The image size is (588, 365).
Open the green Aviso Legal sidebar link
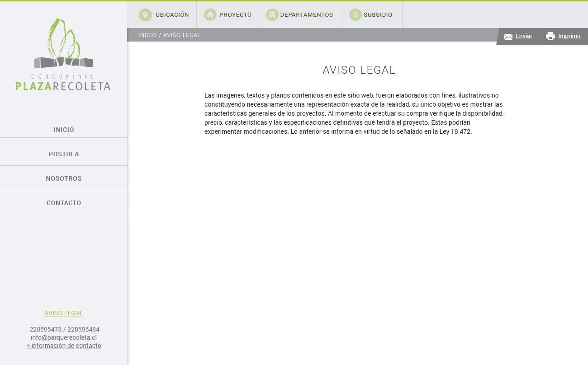click(x=64, y=313)
